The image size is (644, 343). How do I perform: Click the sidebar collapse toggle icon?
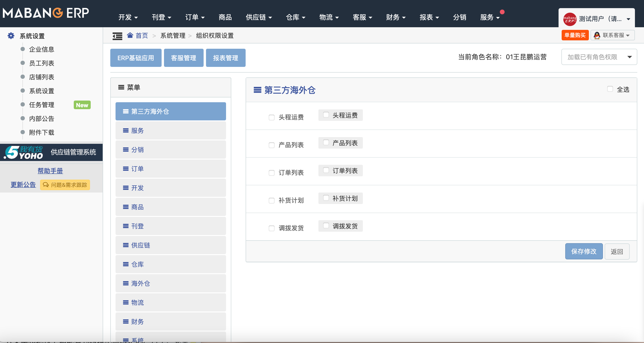click(x=117, y=36)
